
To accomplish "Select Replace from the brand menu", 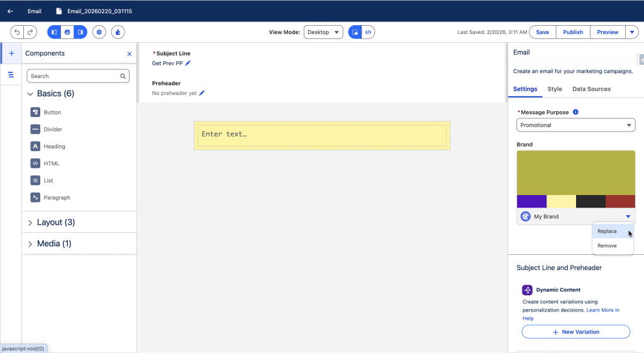I will (607, 232).
